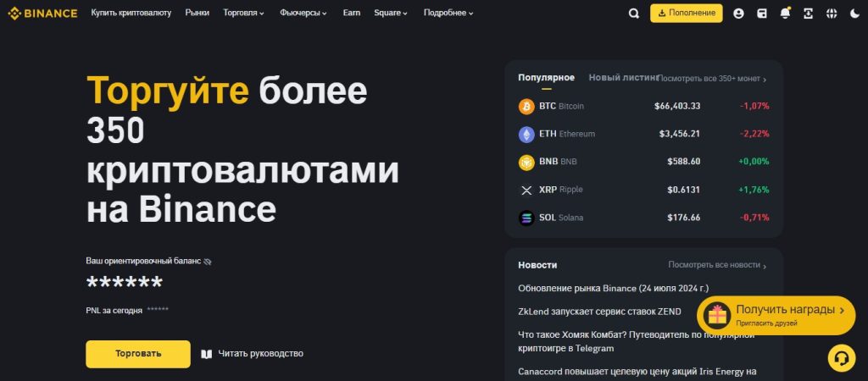Click the Solana coin icon
The image size is (868, 381).
(526, 218)
